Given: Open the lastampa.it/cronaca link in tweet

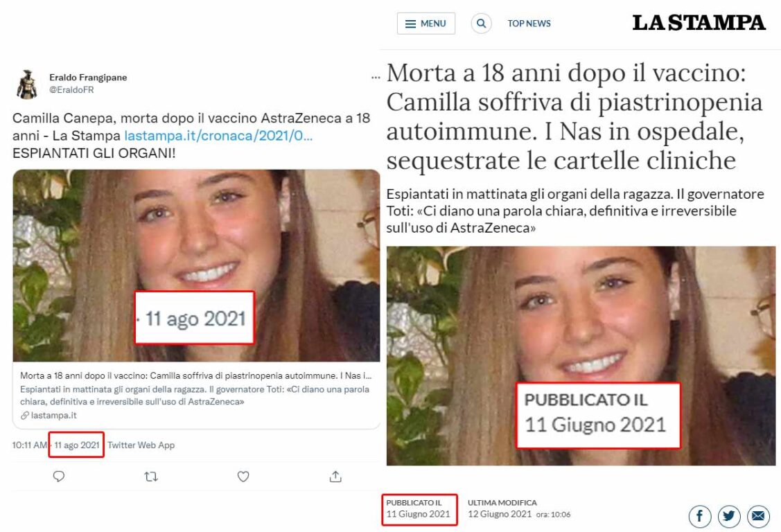Looking at the screenshot, I should pyautogui.click(x=218, y=135).
